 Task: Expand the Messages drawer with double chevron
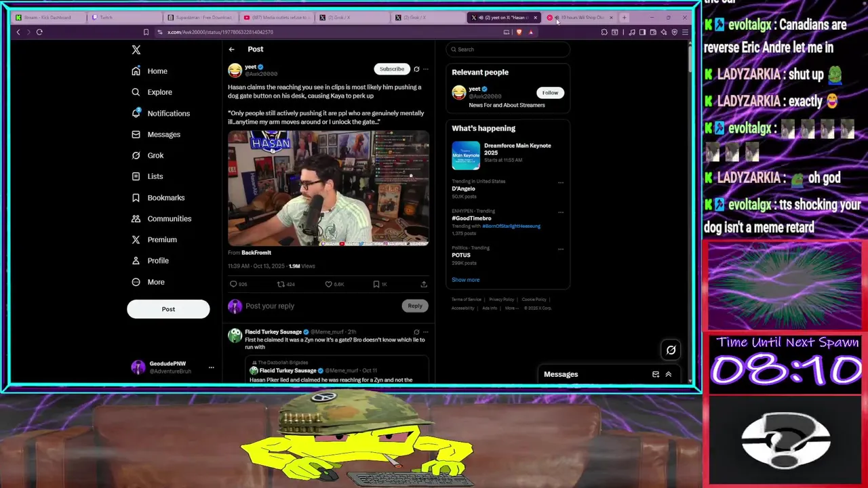tap(668, 374)
